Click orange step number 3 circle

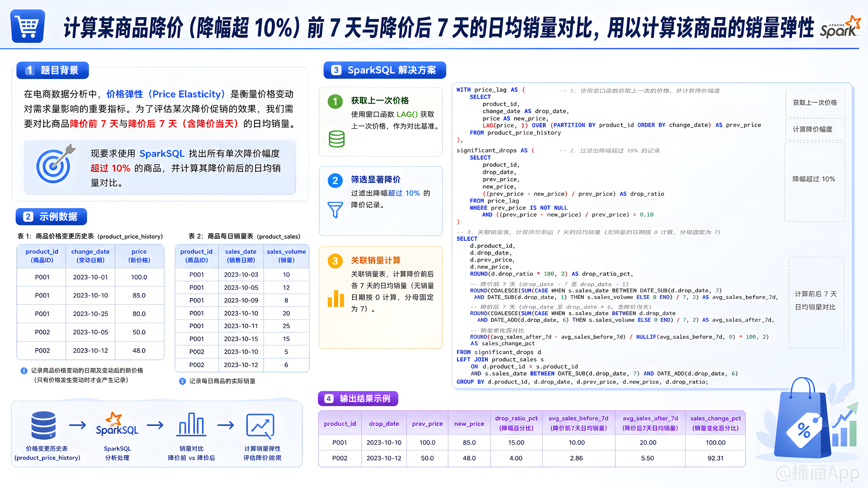point(335,261)
